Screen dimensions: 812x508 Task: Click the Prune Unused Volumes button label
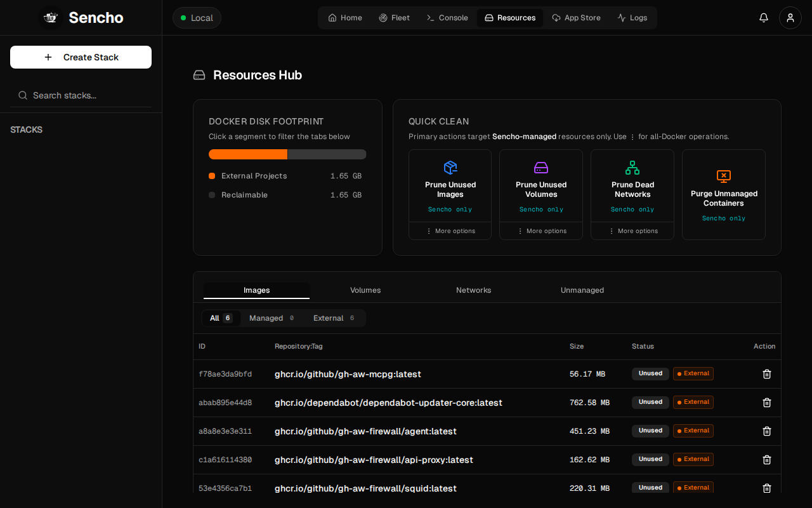click(541, 190)
